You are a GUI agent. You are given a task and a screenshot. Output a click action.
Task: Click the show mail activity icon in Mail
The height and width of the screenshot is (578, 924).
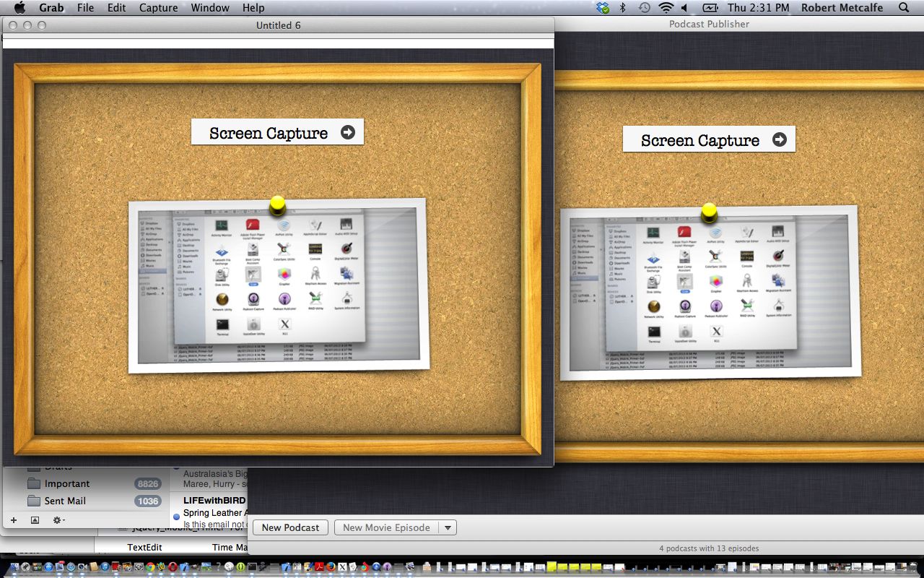coord(35,520)
